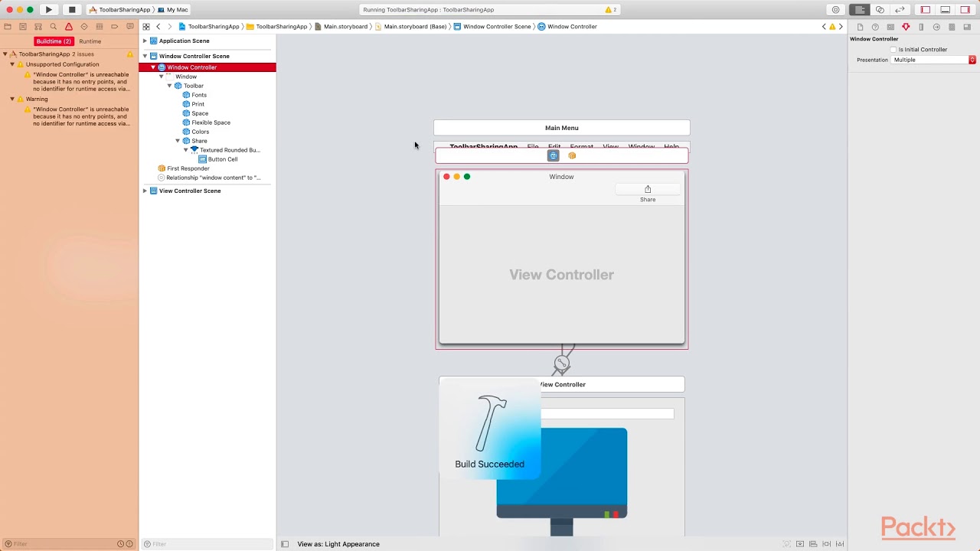Click the document outline filter field
980x551 pixels.
tap(207, 544)
